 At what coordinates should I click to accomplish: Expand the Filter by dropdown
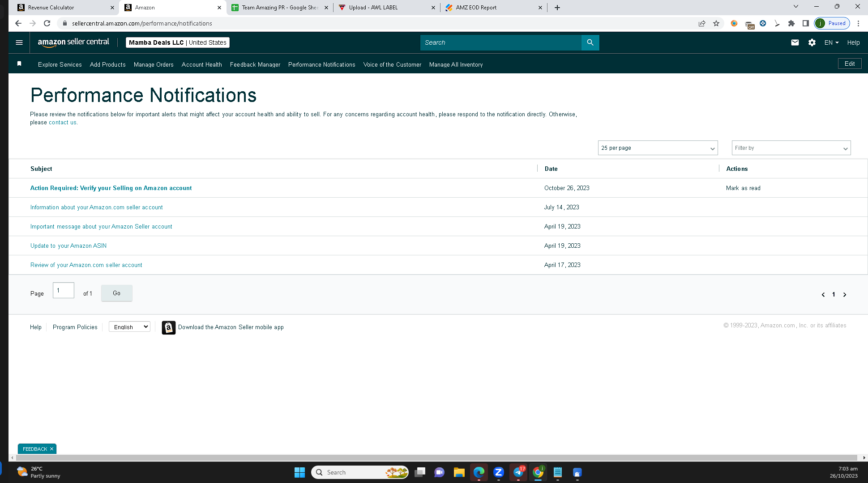click(791, 148)
